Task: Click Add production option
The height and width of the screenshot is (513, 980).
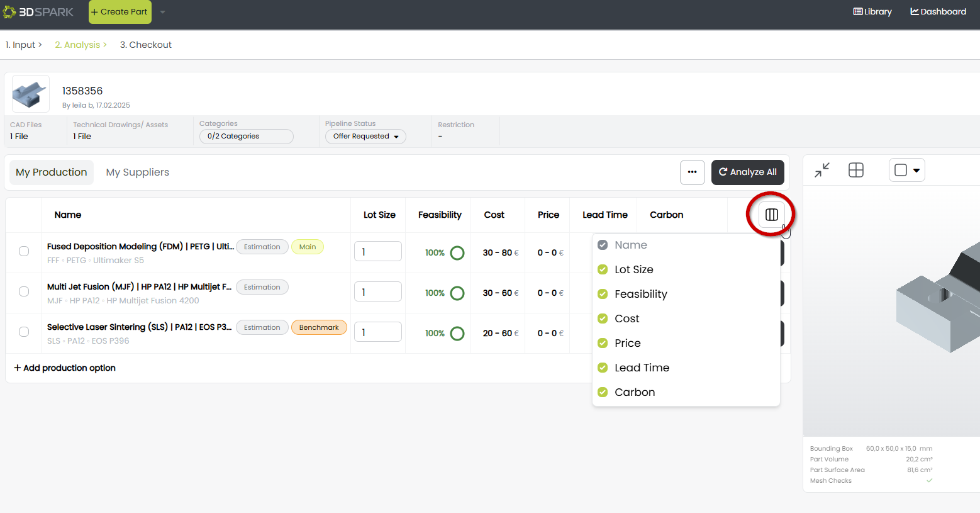Action: click(x=65, y=368)
